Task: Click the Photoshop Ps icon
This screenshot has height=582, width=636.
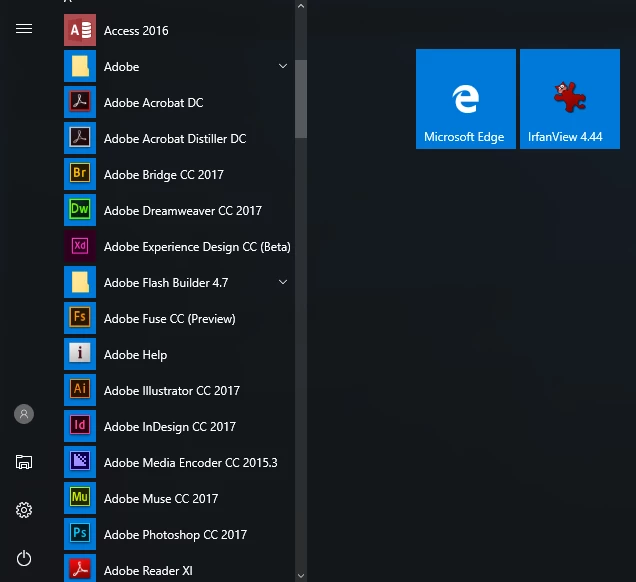Action: click(x=80, y=533)
